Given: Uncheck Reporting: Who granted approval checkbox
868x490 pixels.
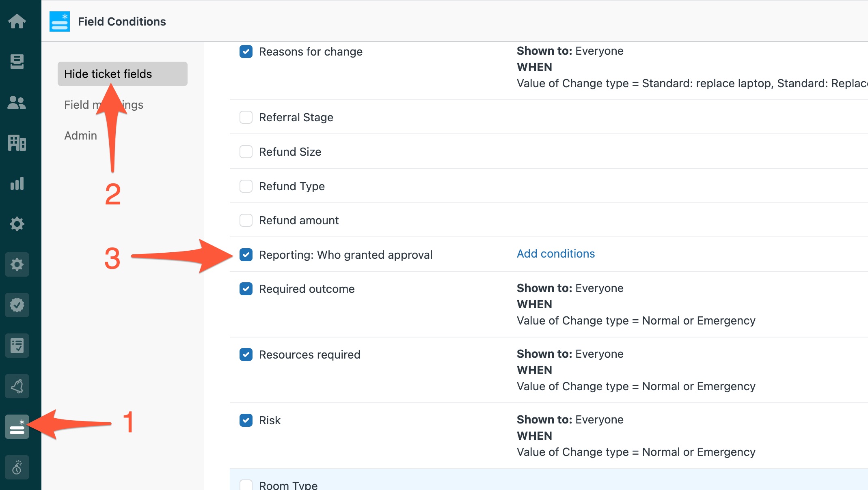Looking at the screenshot, I should tap(246, 255).
